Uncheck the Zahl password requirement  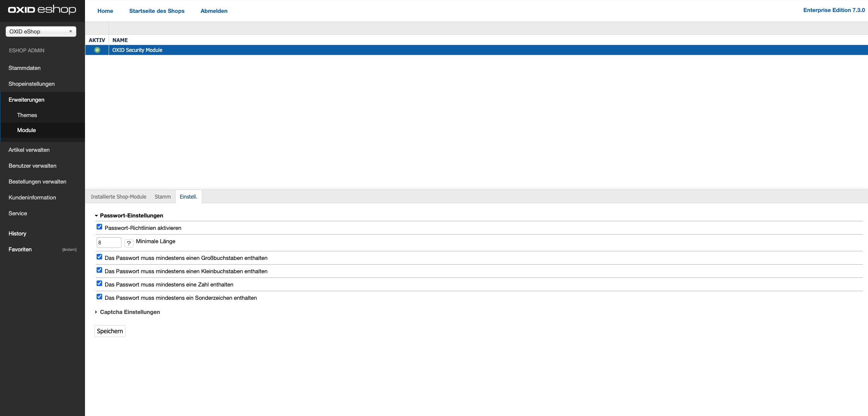pyautogui.click(x=100, y=283)
